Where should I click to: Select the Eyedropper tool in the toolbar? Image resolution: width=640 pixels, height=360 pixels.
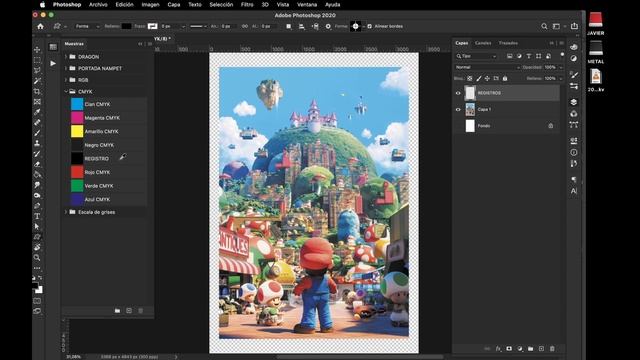pyautogui.click(x=37, y=112)
